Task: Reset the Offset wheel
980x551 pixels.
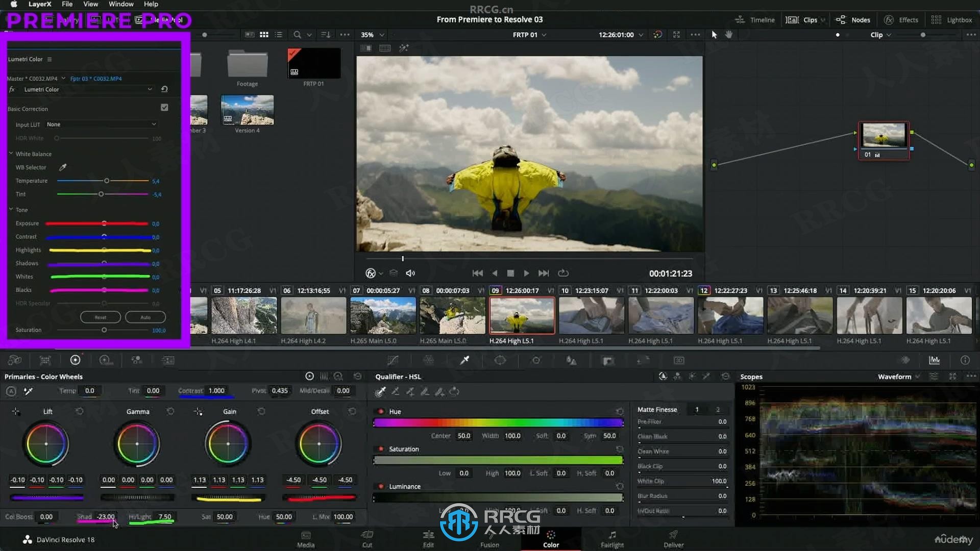Action: point(352,411)
